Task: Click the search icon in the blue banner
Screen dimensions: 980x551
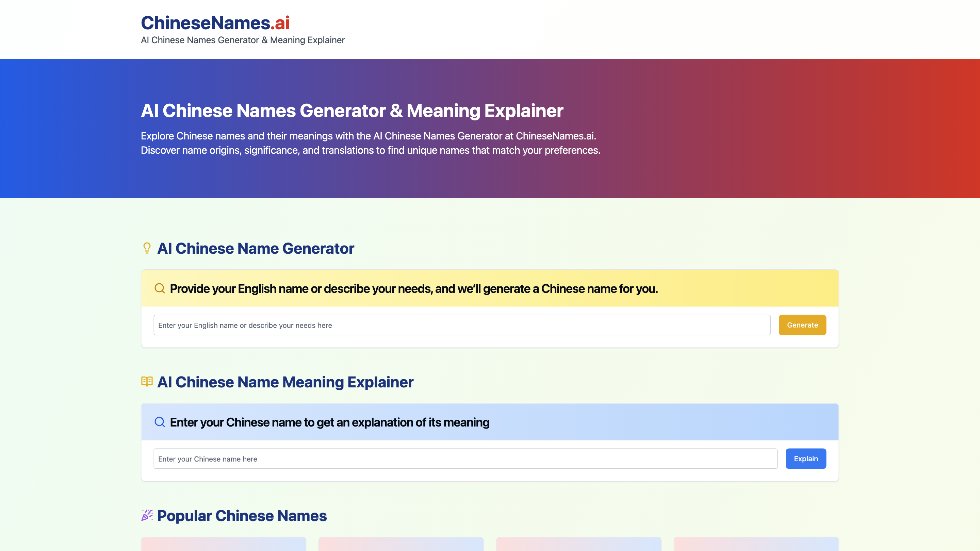Action: pyautogui.click(x=159, y=422)
